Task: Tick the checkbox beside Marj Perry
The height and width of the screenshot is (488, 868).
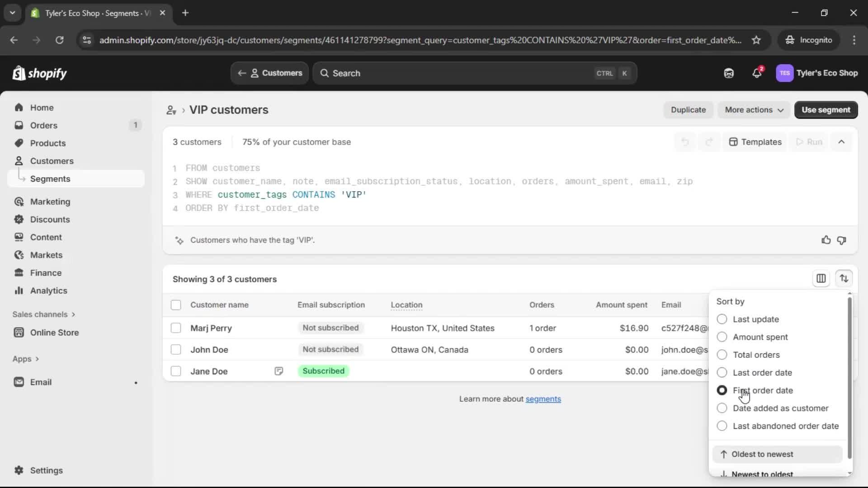Action: point(176,328)
